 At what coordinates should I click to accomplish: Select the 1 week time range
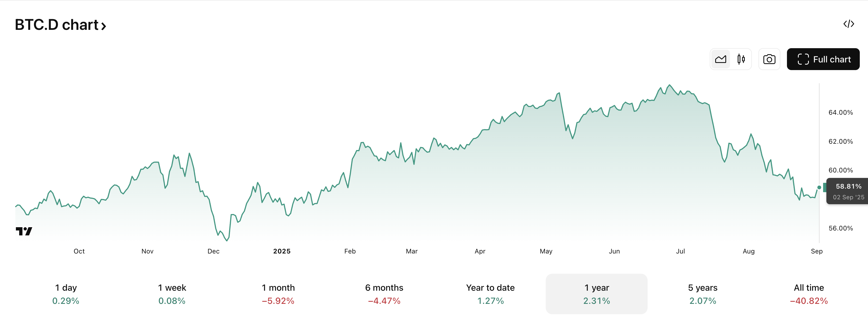pos(172,294)
